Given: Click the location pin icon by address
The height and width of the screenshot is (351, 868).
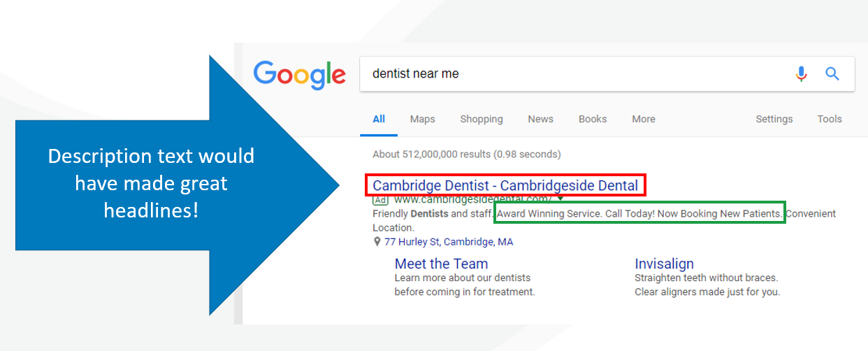Looking at the screenshot, I should pyautogui.click(x=377, y=242).
